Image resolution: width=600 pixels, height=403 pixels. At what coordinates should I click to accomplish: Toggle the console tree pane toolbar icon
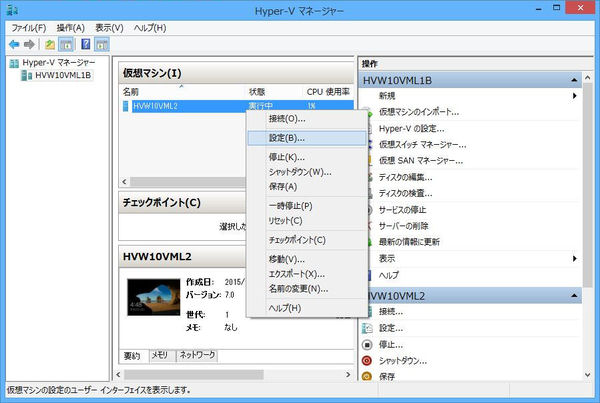[66, 45]
